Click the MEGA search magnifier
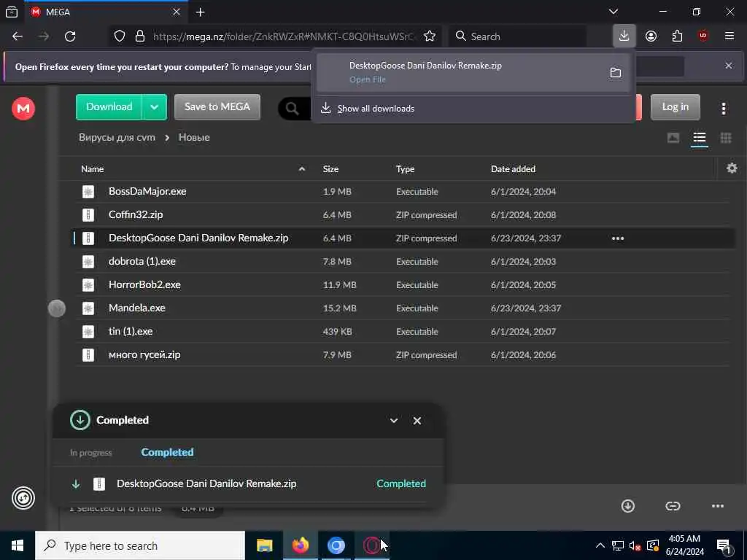 pos(292,109)
